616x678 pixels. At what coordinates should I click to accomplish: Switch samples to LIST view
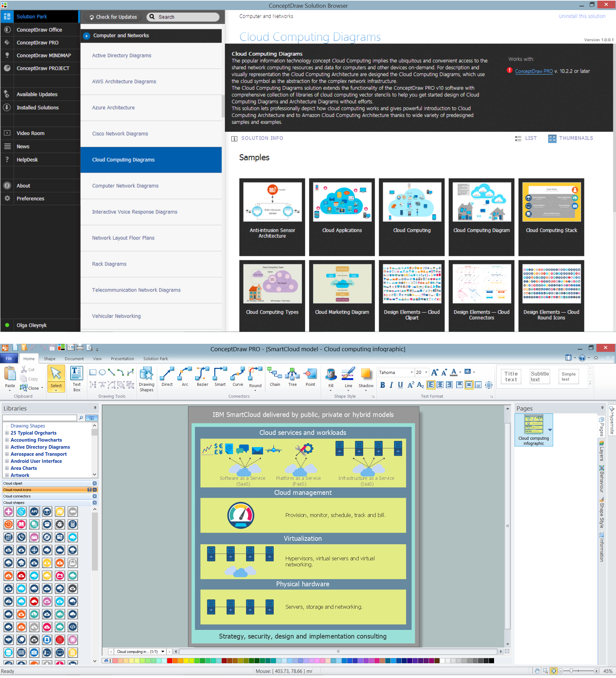pyautogui.click(x=526, y=138)
